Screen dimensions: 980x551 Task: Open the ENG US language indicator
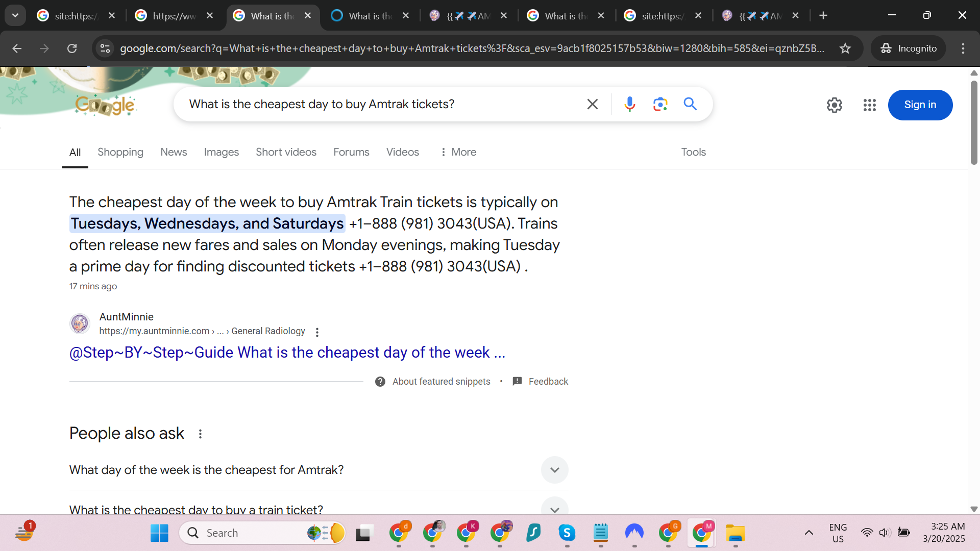[838, 533]
